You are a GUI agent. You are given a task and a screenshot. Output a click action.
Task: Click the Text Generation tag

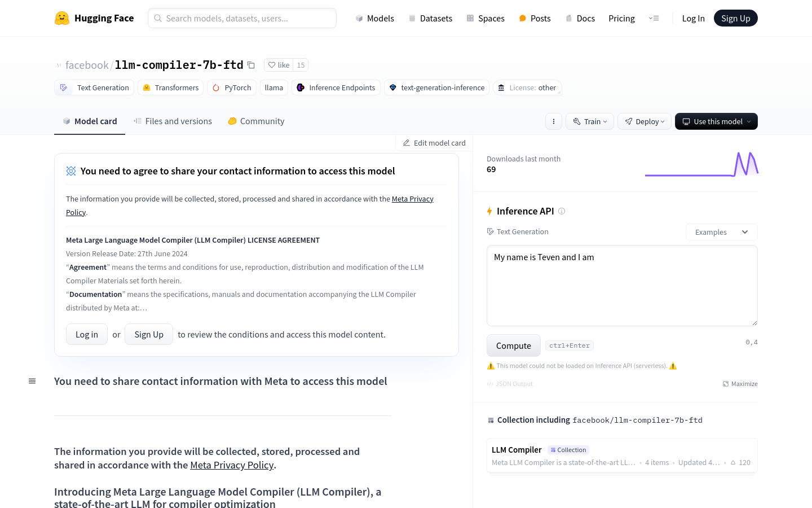[x=94, y=87]
